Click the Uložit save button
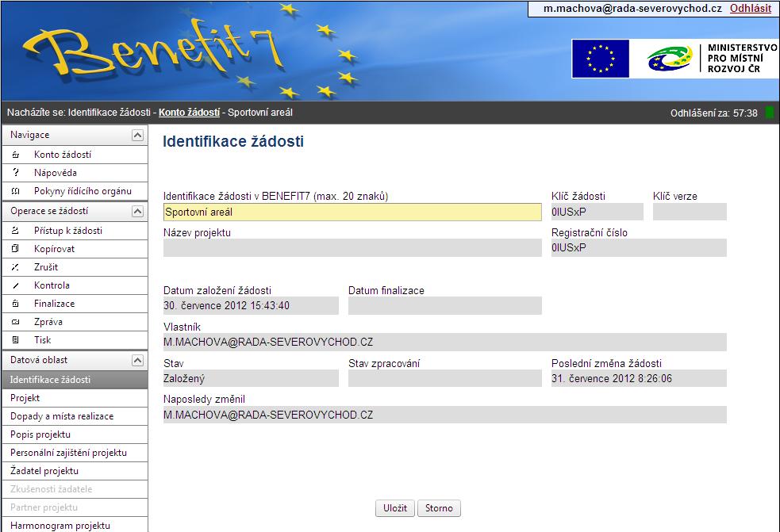Screen dimensions: 780x532 [x=395, y=508]
